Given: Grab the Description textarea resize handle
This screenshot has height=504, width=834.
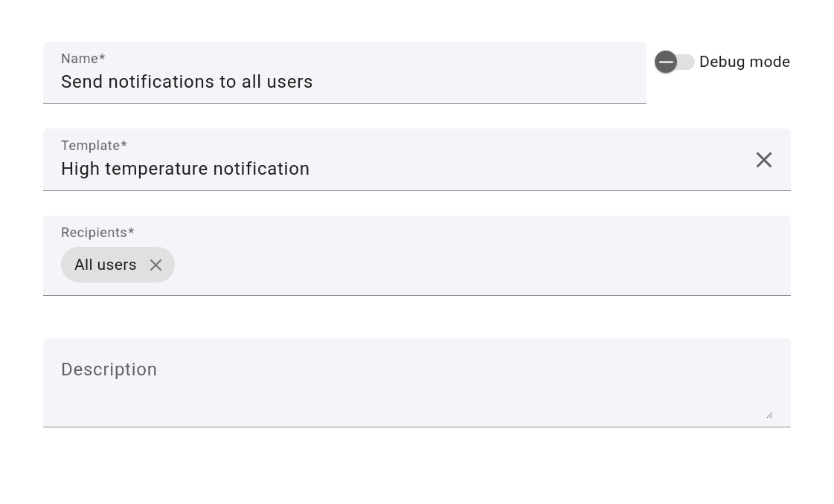Looking at the screenshot, I should click(769, 415).
